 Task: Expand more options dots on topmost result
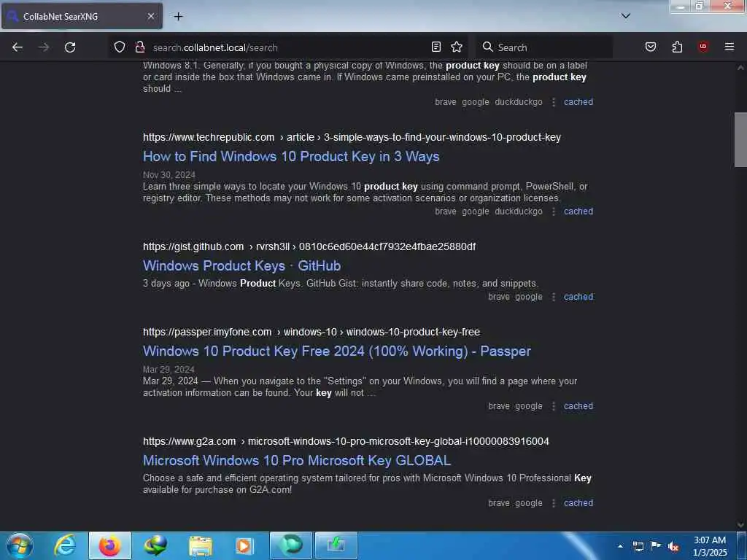pyautogui.click(x=554, y=102)
